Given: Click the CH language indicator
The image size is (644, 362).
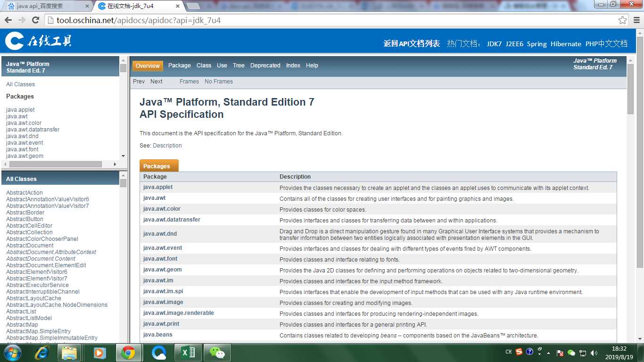Looking at the screenshot, I should click(x=509, y=352).
